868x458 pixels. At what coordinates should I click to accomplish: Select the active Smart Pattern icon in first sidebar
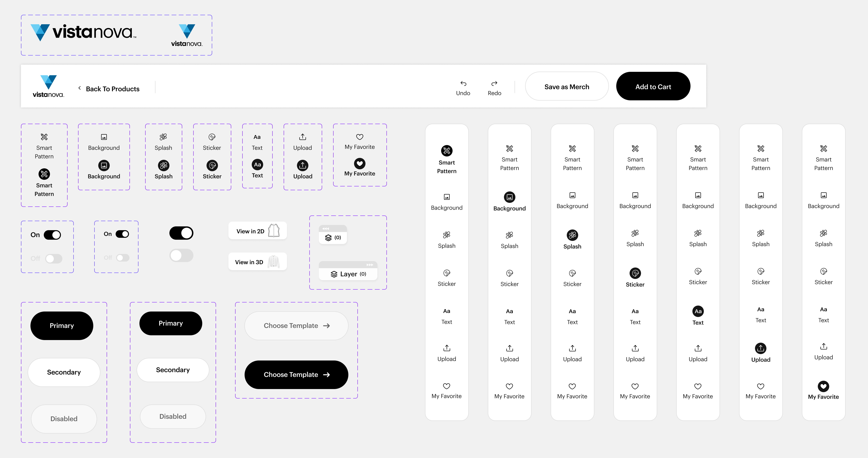pos(446,151)
